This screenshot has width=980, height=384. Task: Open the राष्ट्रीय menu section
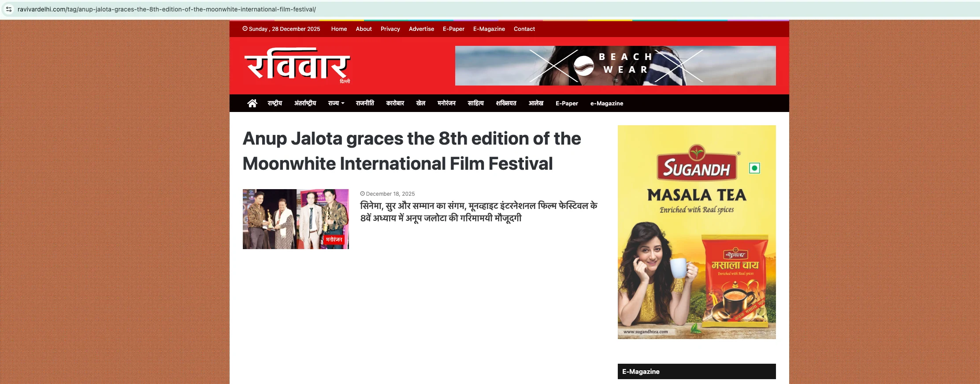click(x=275, y=103)
